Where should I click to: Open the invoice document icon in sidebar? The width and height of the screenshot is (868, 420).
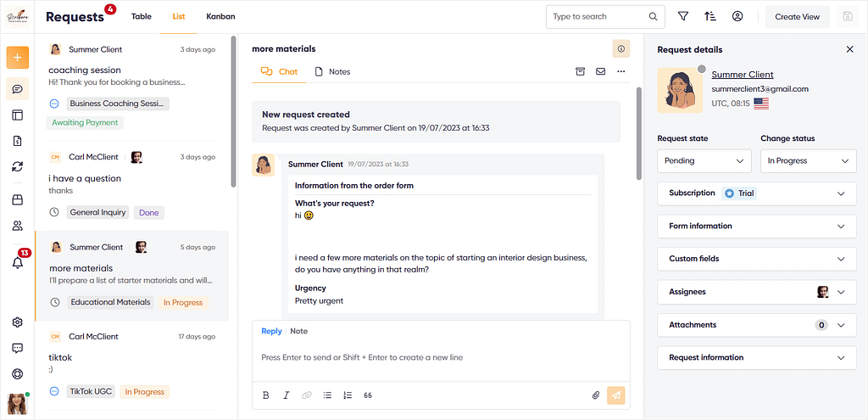tap(18, 141)
